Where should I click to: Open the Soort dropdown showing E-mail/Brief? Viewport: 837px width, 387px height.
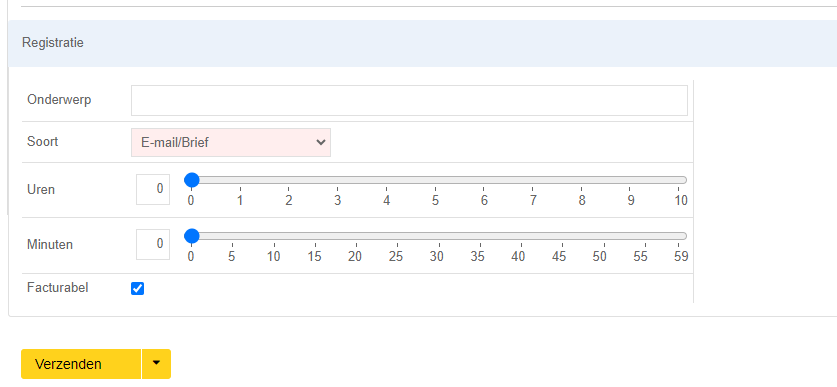[x=231, y=143]
